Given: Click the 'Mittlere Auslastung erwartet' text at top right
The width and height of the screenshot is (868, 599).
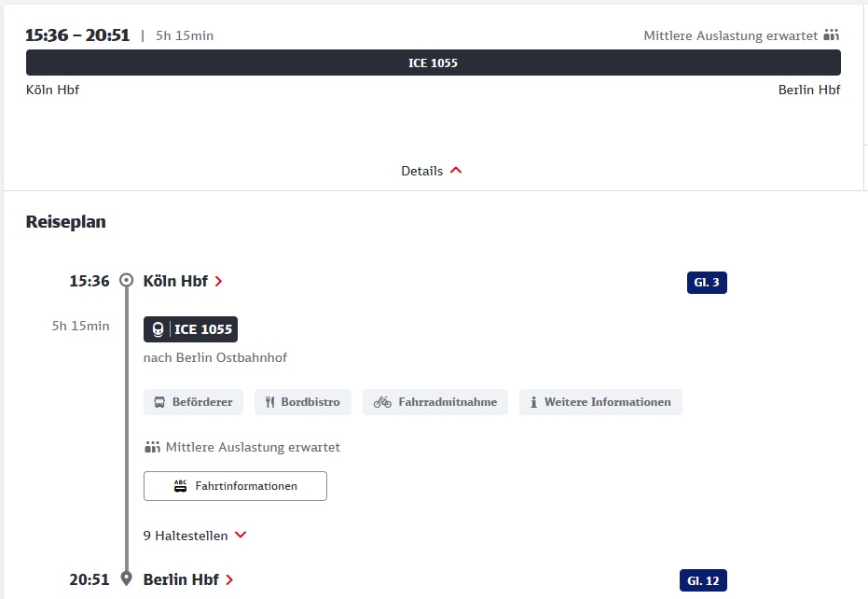Looking at the screenshot, I should [x=730, y=35].
